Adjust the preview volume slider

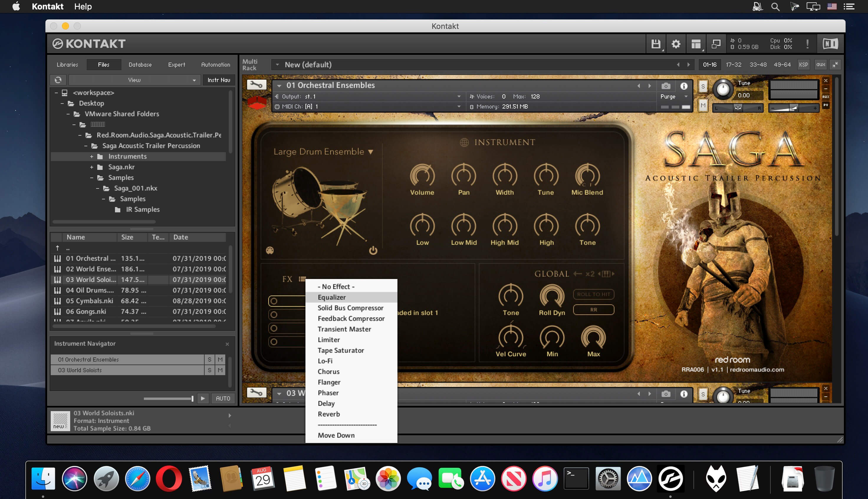(x=169, y=399)
